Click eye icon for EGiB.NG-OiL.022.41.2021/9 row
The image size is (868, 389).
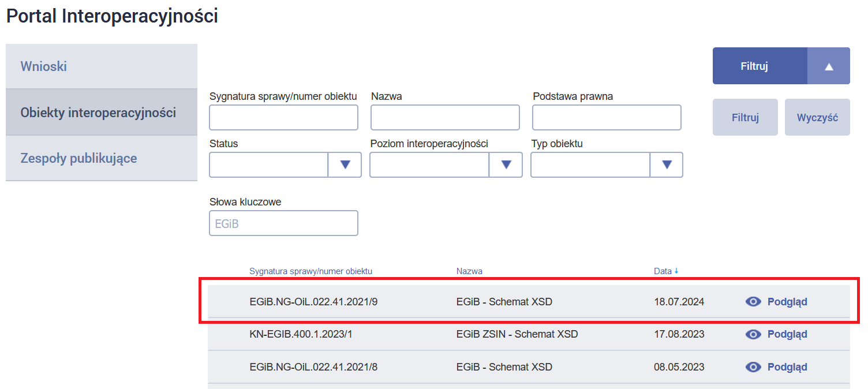pos(753,301)
